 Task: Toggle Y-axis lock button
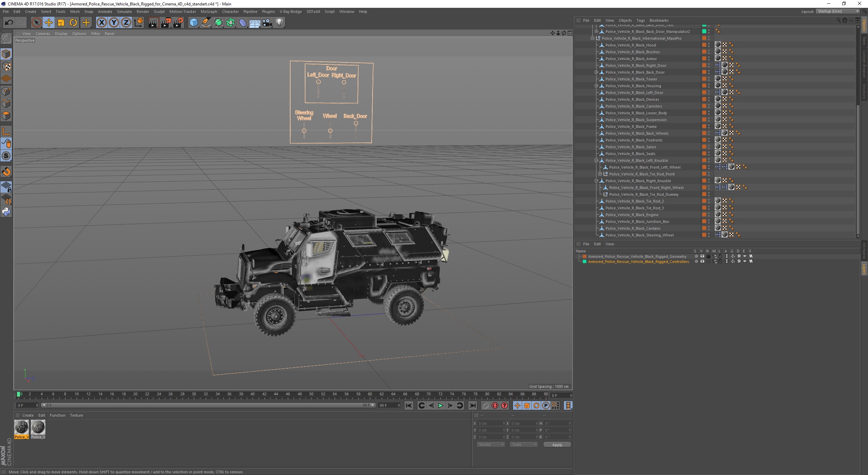(x=114, y=23)
